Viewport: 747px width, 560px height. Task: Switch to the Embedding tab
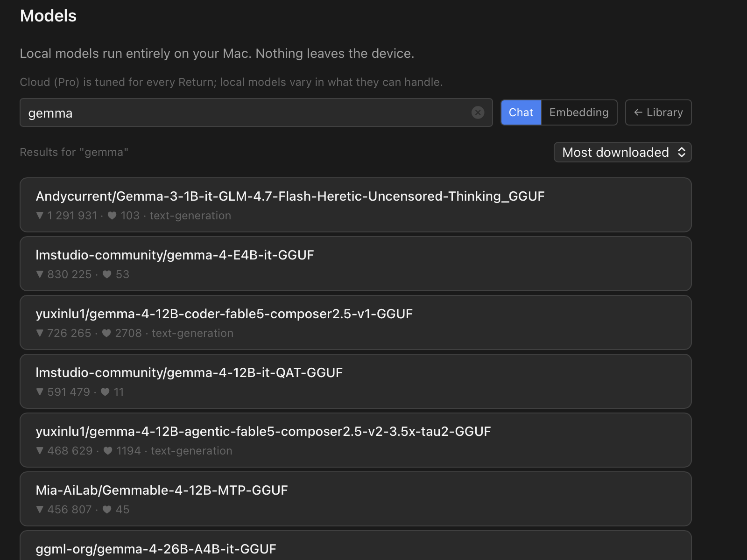point(579,112)
